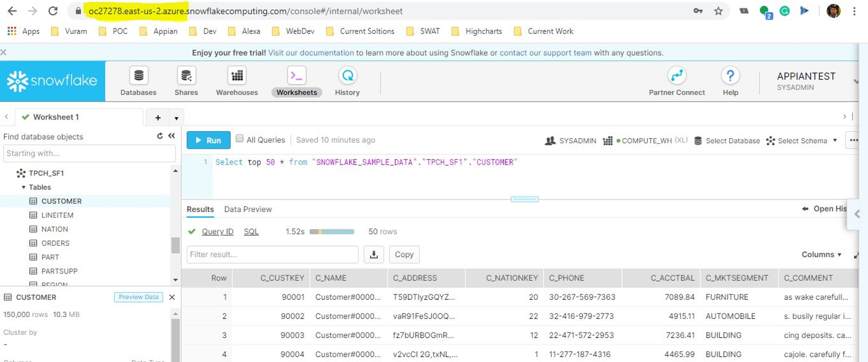Expand the APPIANTEST account menu

(x=856, y=81)
